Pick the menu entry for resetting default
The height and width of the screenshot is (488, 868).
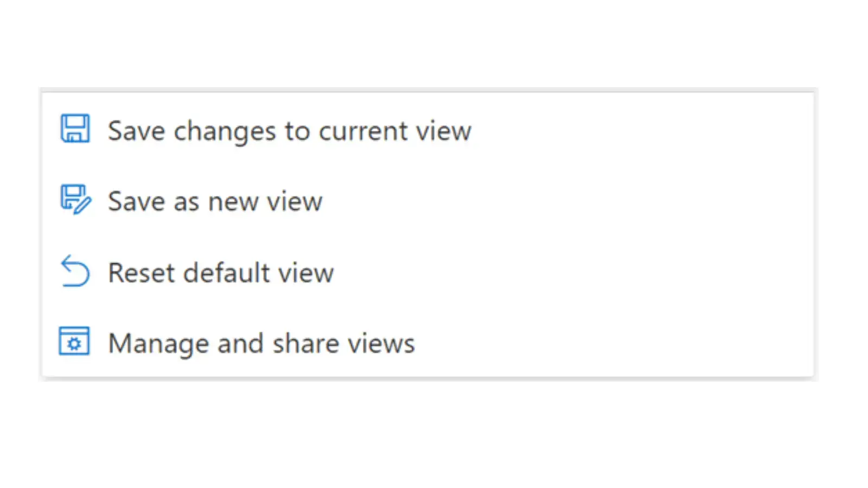(x=427, y=272)
